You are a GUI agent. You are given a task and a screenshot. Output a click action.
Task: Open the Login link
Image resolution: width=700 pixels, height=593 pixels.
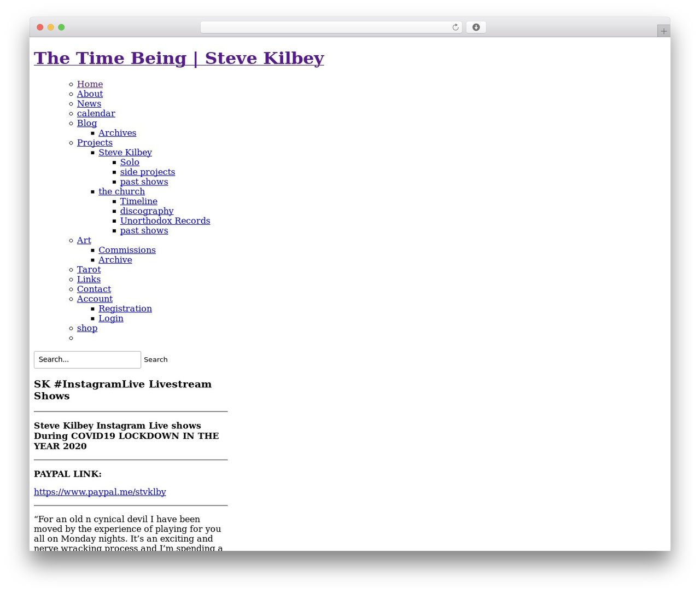pyautogui.click(x=111, y=319)
